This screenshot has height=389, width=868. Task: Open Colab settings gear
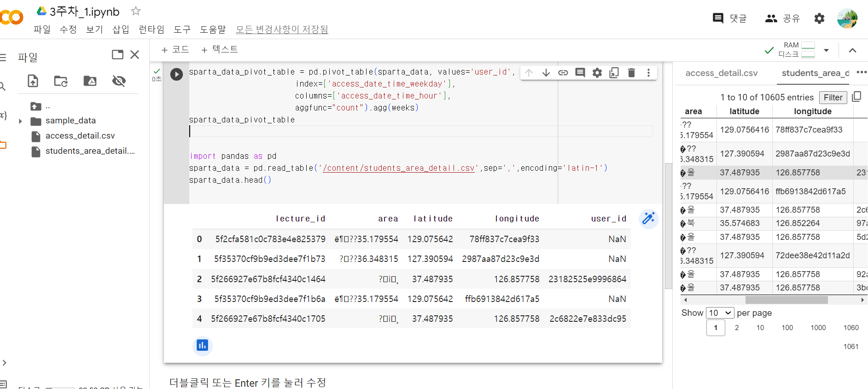819,18
